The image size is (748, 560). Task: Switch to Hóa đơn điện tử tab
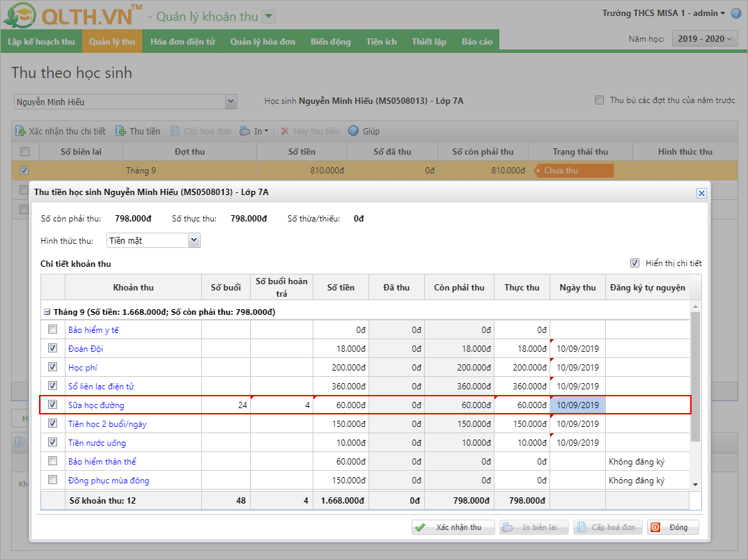click(x=182, y=42)
